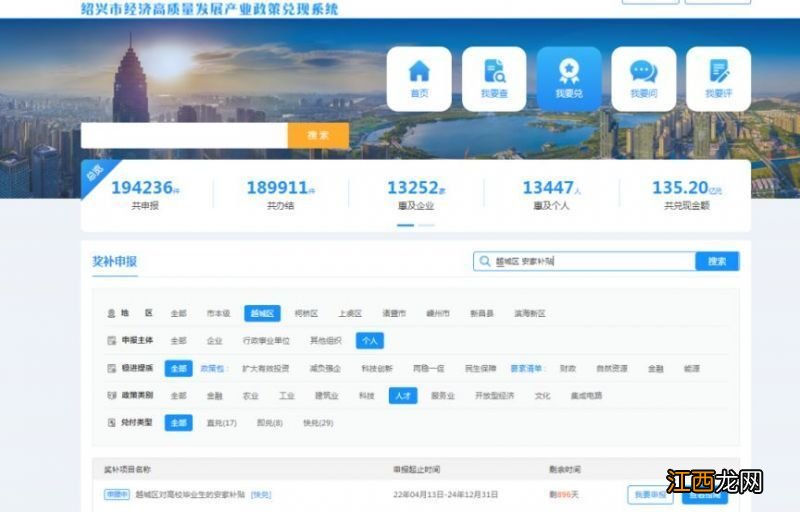800x512 pixels.
Task: Click the magnifier icon in the 奖补申报 search box
Action: click(x=484, y=262)
